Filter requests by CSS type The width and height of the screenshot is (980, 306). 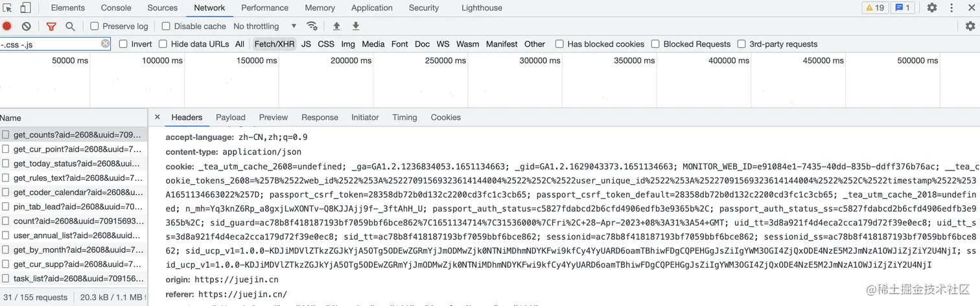click(x=326, y=44)
